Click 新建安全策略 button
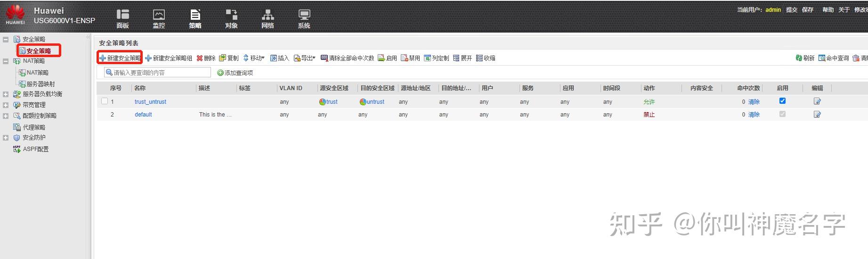 120,58
